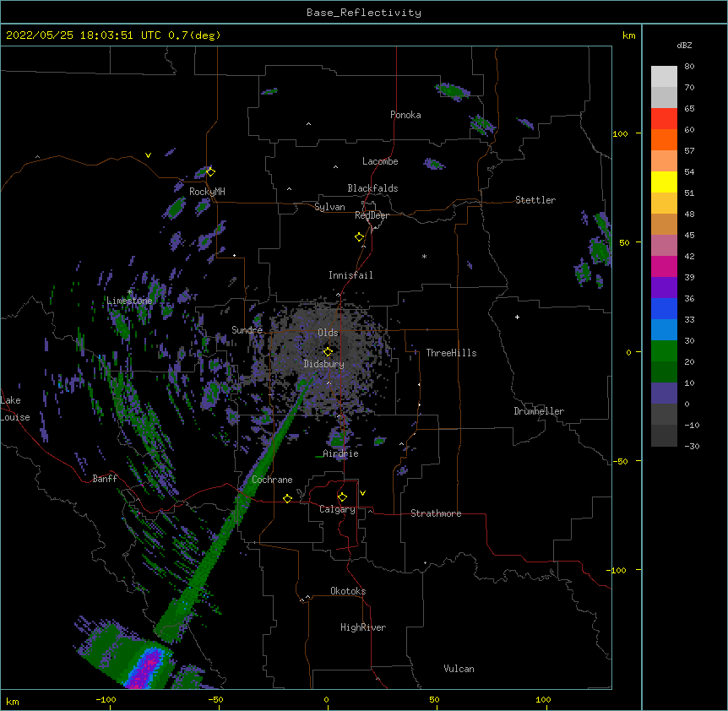Click the yellow radar marker near Didsbury

tap(328, 351)
